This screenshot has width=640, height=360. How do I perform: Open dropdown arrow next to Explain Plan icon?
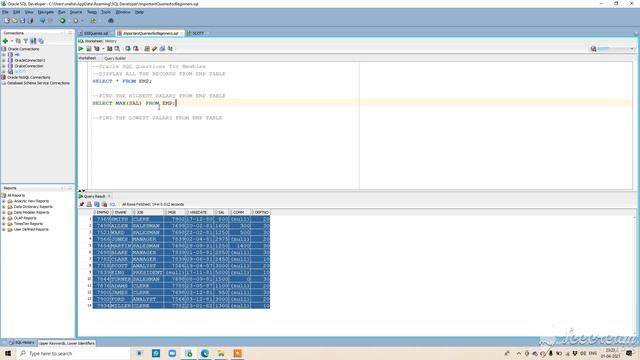tap(103, 49)
